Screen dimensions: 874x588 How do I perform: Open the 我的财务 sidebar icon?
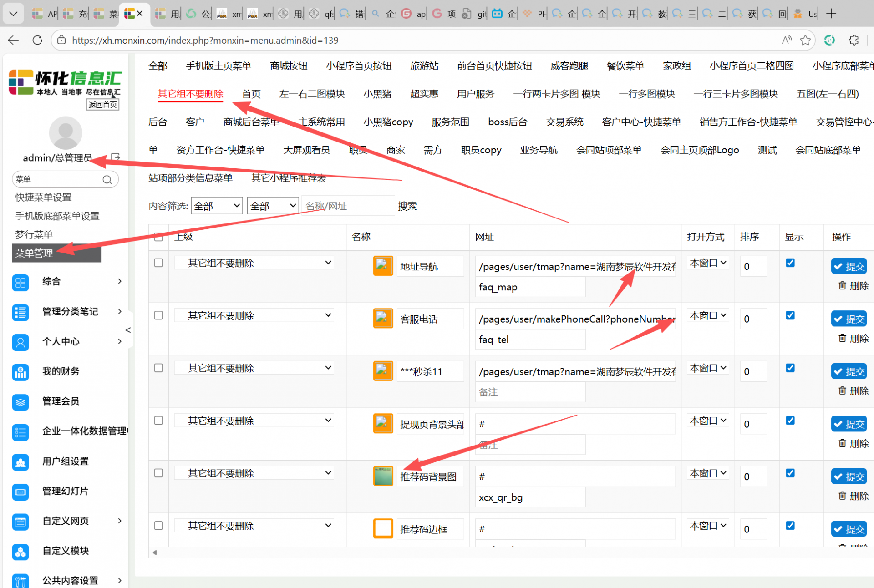[20, 372]
